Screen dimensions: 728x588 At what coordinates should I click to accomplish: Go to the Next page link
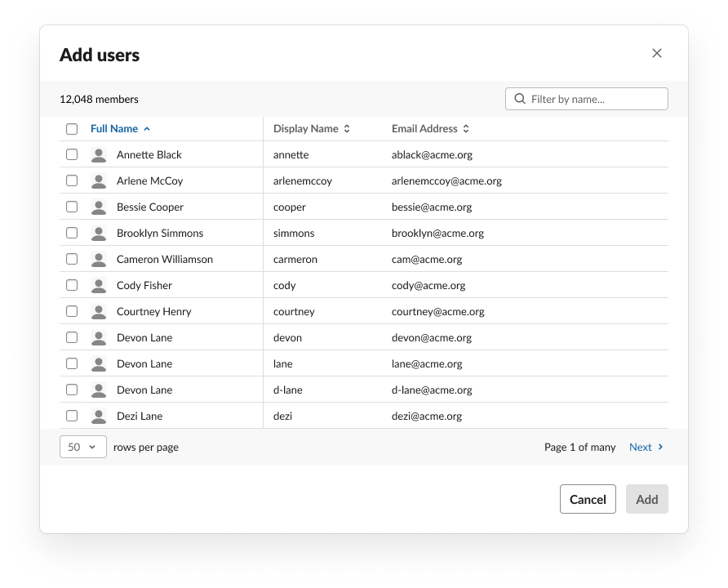[641, 448]
